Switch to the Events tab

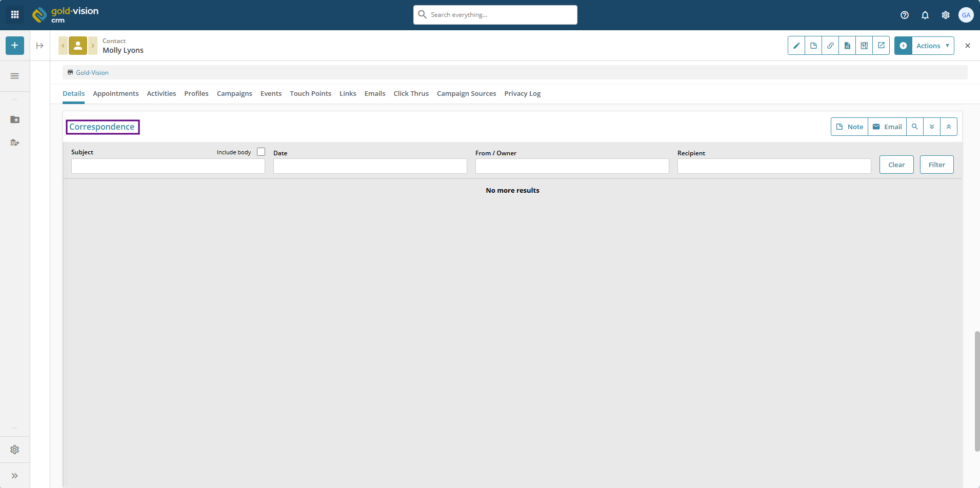tap(271, 93)
